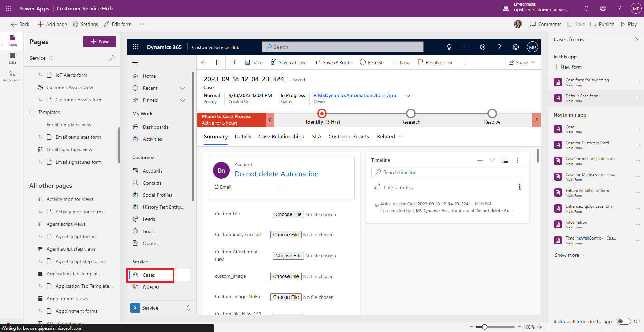This screenshot has width=644, height=332.
Task: Open the Do not delete Automation account link
Action: [x=276, y=174]
